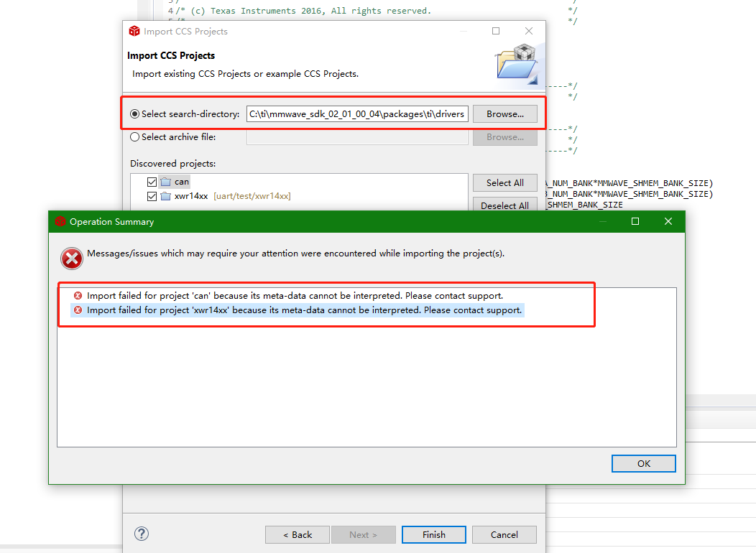This screenshot has width=756, height=553.
Task: Click the Import CCS Projects title icon
Action: pyautogui.click(x=134, y=32)
